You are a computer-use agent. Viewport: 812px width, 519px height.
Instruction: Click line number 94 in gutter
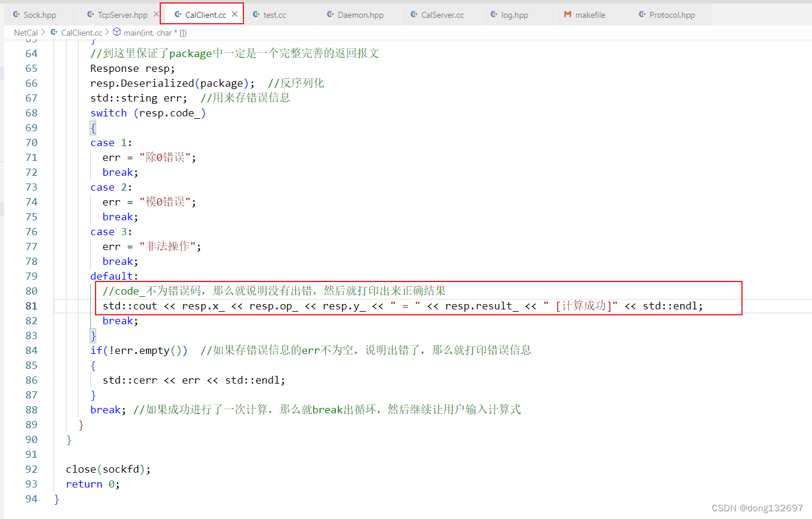(x=31, y=499)
